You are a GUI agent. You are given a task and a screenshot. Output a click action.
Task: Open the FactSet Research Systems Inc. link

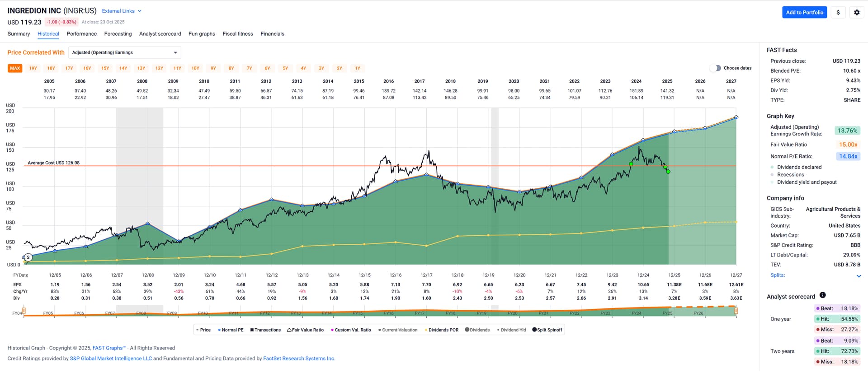[299, 359]
